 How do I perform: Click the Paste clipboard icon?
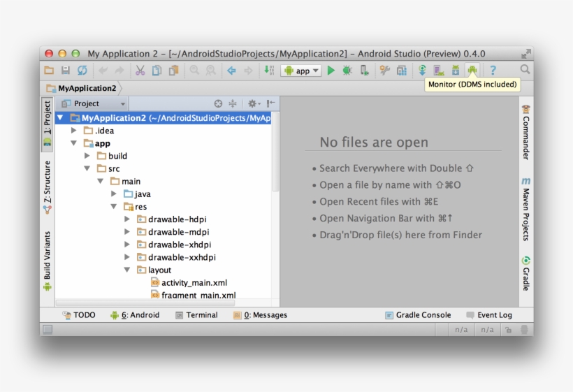pos(173,70)
